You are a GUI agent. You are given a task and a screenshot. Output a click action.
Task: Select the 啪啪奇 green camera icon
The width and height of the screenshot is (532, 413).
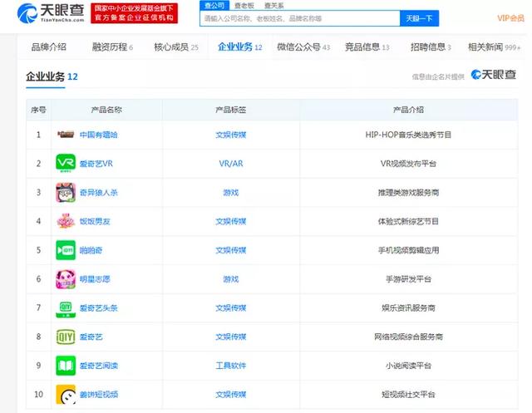pyautogui.click(x=66, y=250)
